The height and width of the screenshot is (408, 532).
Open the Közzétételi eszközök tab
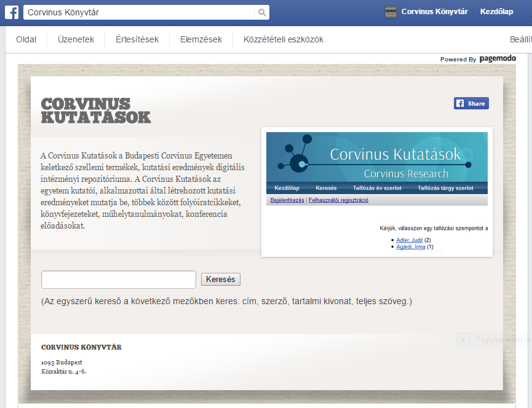point(284,39)
